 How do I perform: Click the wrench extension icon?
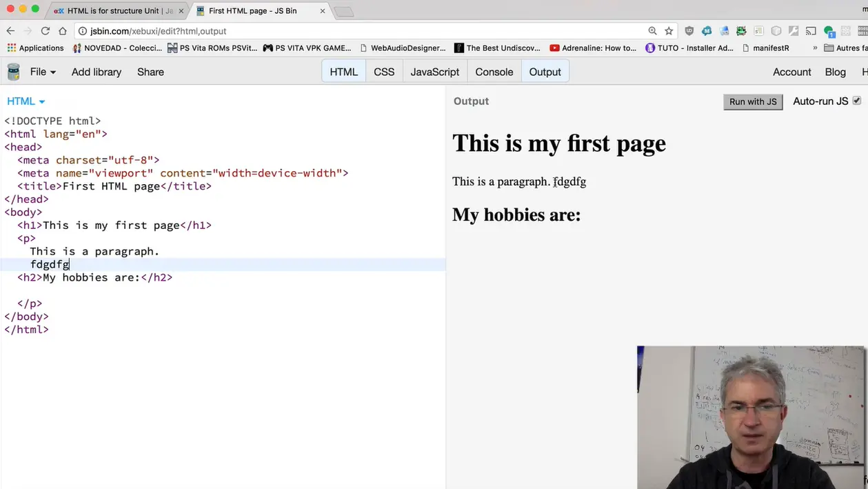(794, 31)
